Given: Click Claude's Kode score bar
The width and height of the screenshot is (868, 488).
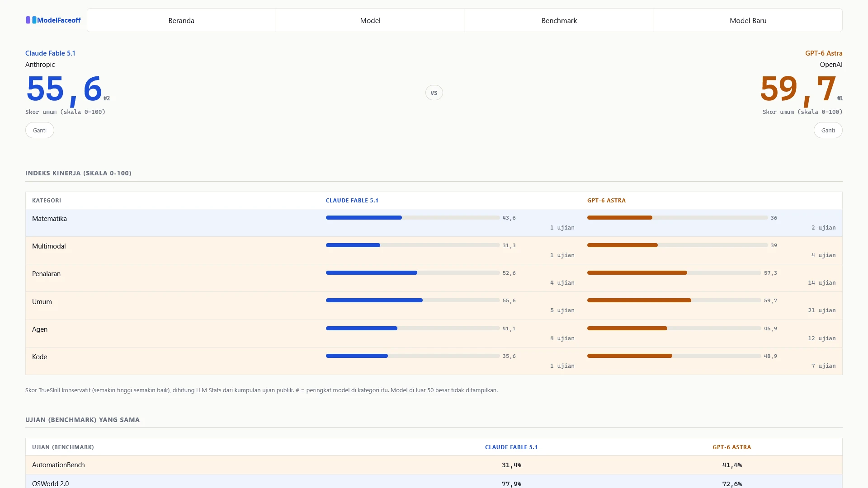Looking at the screenshot, I should [413, 356].
